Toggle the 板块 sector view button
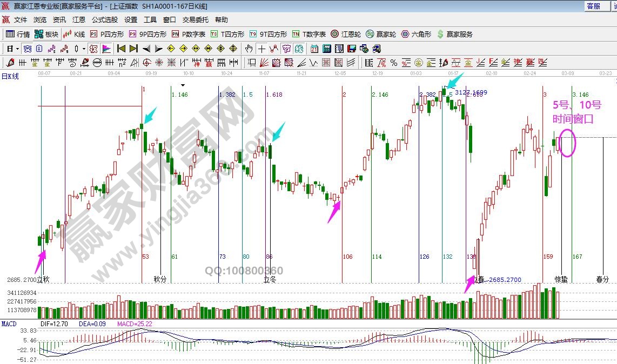This screenshot has height=364, width=617. (x=47, y=34)
